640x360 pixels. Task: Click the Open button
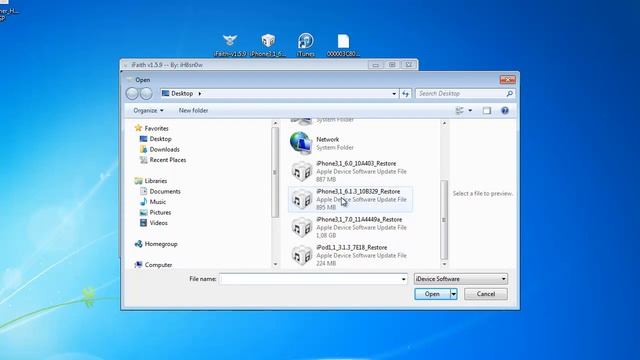(432, 294)
